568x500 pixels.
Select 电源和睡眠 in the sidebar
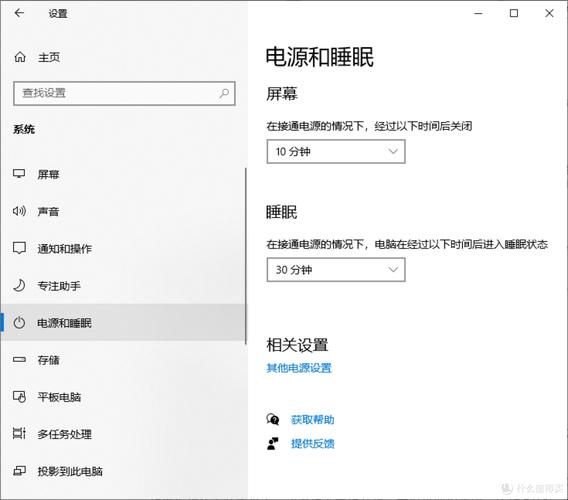[123, 322]
